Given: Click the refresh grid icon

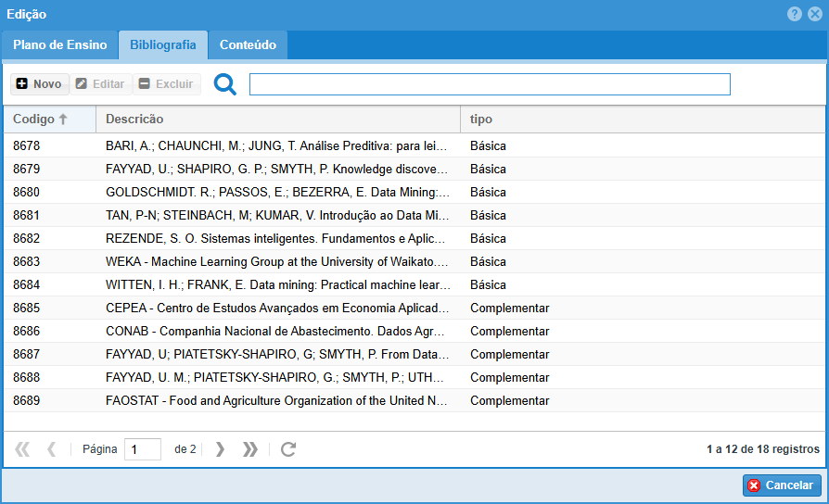Looking at the screenshot, I should click(x=288, y=449).
